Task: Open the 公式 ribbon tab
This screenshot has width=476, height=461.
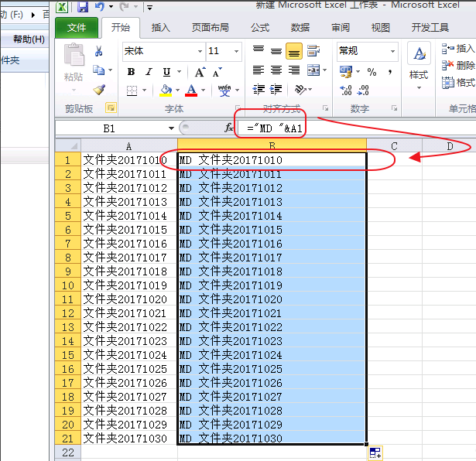Action: point(260,28)
